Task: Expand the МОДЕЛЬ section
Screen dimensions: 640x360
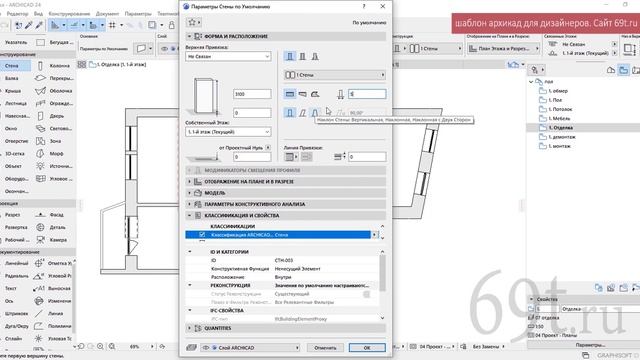Action: tap(286, 193)
